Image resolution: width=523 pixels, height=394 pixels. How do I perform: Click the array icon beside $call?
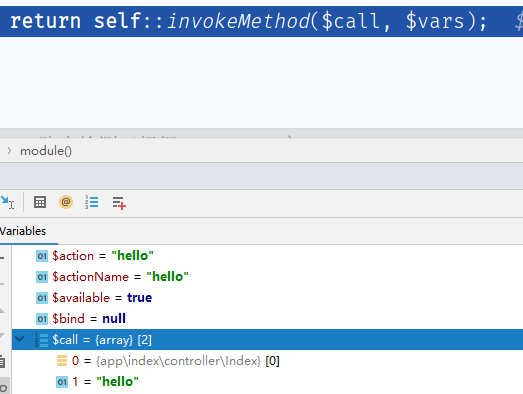tap(42, 340)
